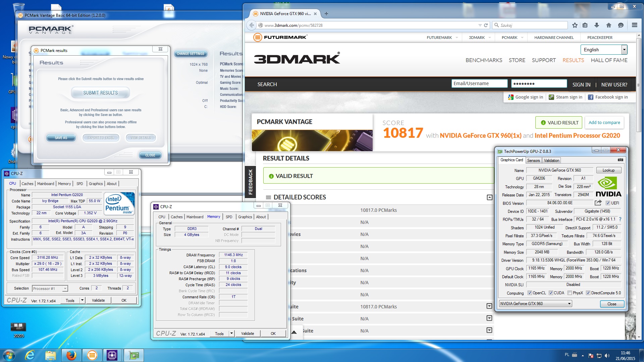Switch to GPU-Z taskbar icon
Image resolution: width=644 pixels, height=362 pixels.
coord(134,355)
